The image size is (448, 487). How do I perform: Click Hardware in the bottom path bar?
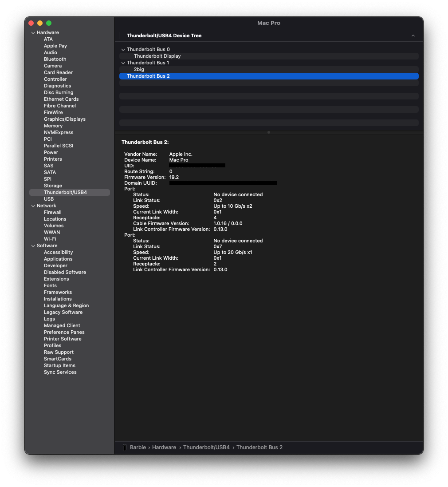tap(164, 447)
